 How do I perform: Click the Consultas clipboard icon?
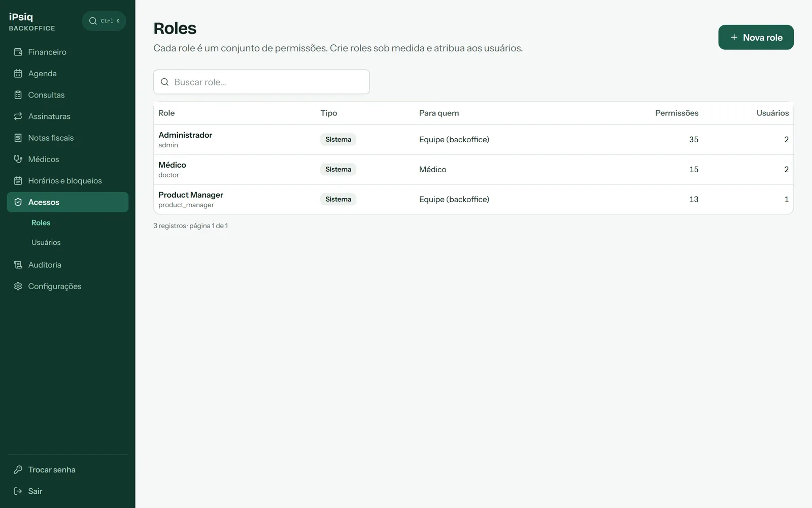coord(18,95)
